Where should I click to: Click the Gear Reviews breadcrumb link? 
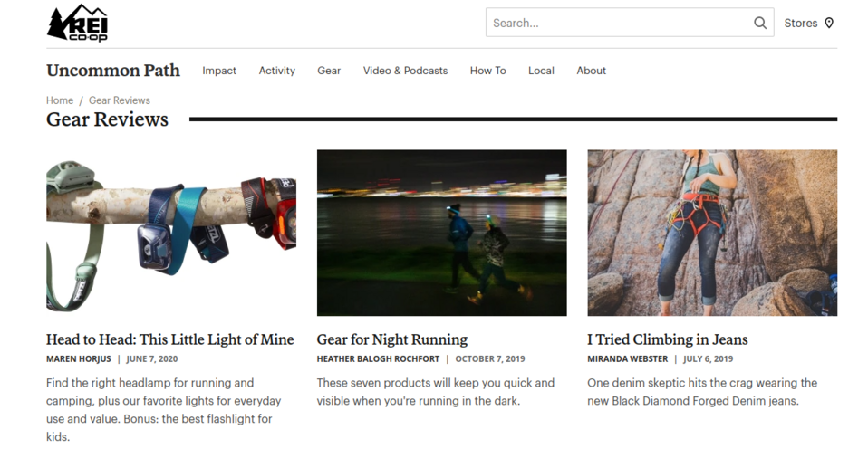120,100
